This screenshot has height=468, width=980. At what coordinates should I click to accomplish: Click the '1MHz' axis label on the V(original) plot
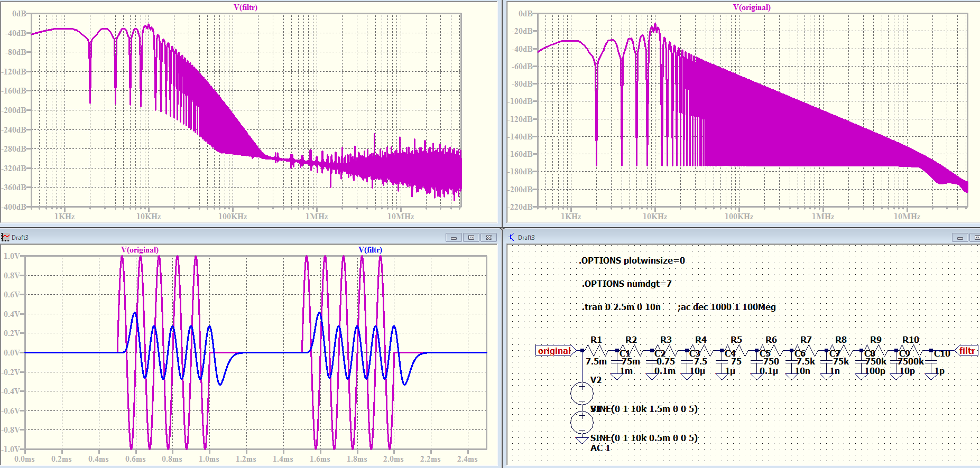click(823, 216)
